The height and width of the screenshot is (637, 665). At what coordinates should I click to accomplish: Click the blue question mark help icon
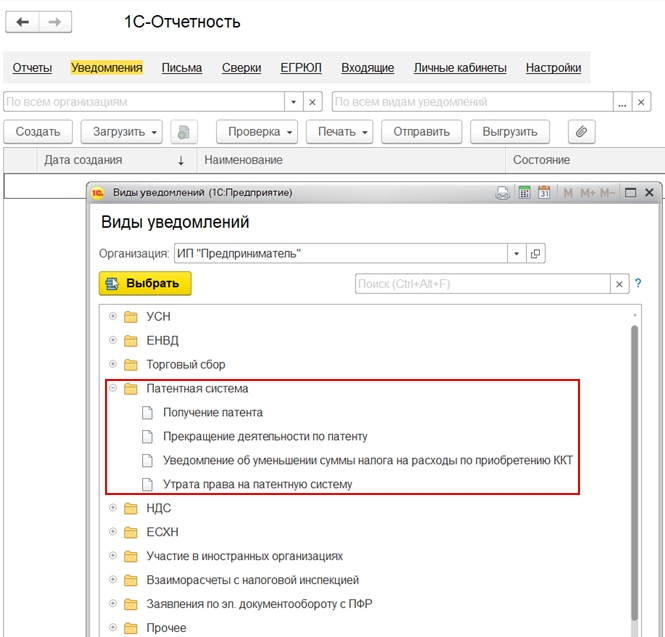[x=638, y=283]
